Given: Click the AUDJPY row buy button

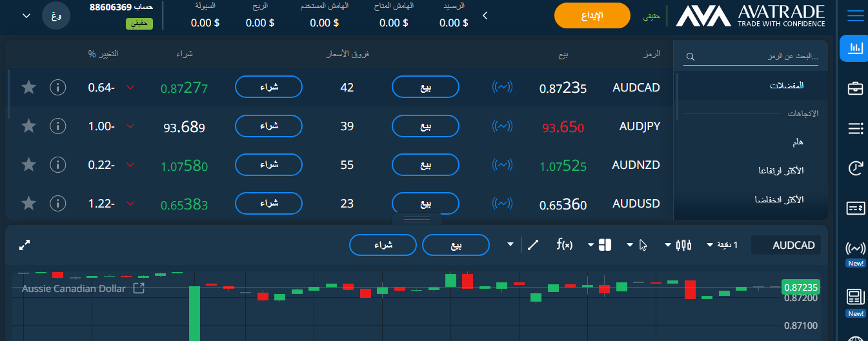Looking at the screenshot, I should tap(268, 126).
